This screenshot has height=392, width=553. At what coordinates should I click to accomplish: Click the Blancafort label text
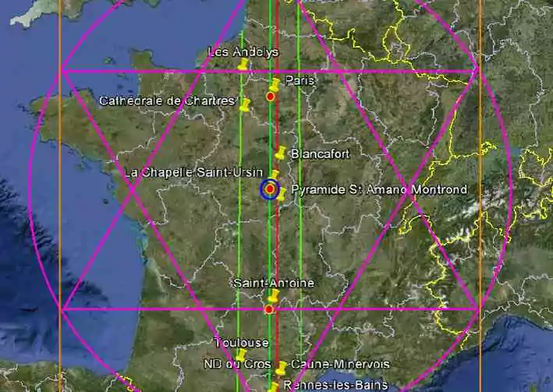tap(321, 154)
